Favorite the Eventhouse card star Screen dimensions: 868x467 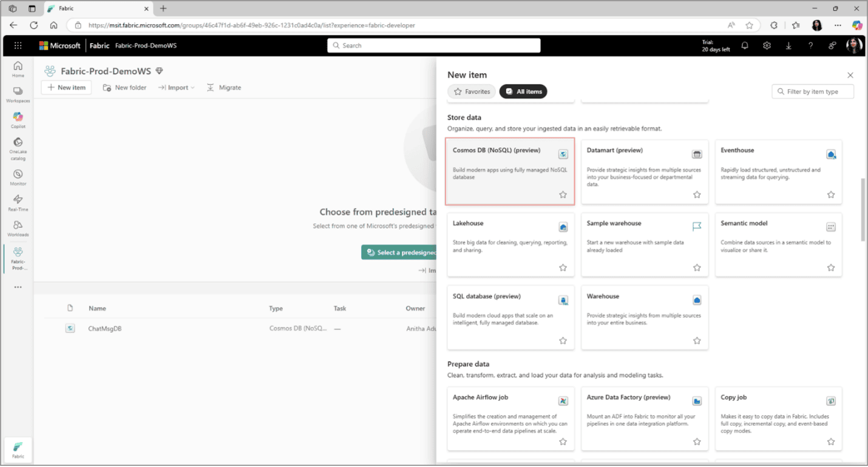pos(831,195)
